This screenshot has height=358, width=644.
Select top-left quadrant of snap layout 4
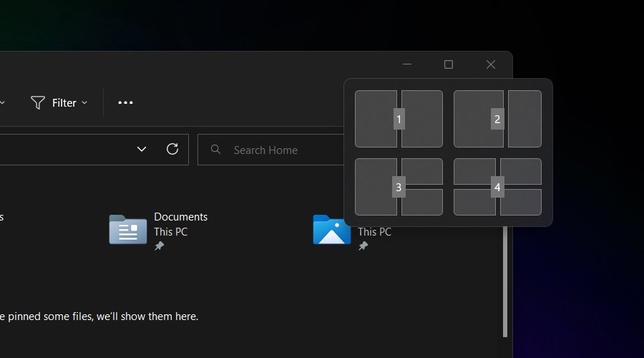coord(474,171)
